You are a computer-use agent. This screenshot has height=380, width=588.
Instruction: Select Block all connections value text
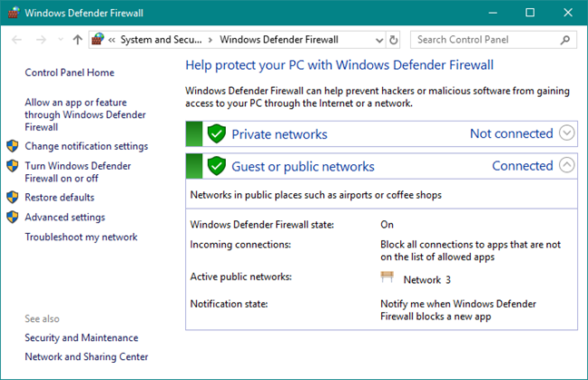pyautogui.click(x=470, y=250)
